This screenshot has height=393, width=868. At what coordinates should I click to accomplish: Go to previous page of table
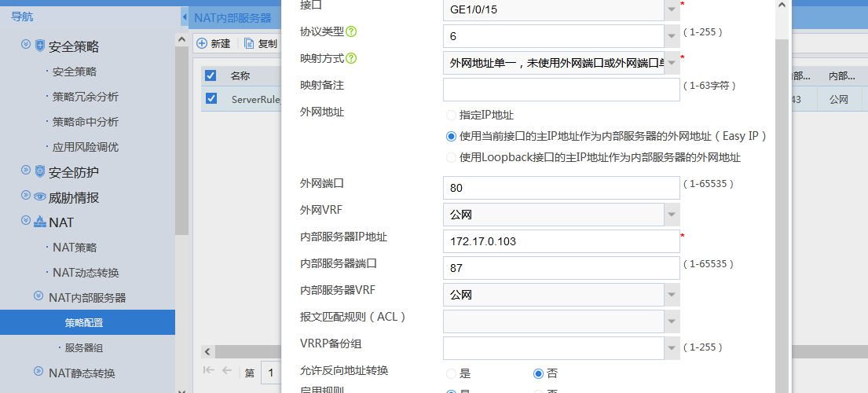[x=226, y=370]
